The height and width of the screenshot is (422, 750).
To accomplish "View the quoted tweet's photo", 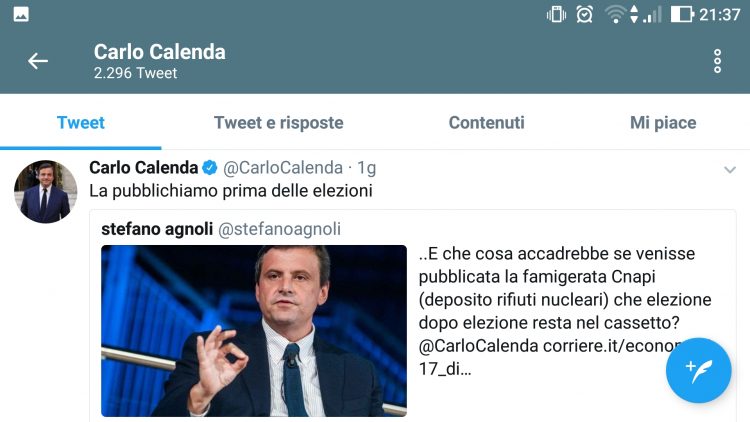I will [x=254, y=330].
